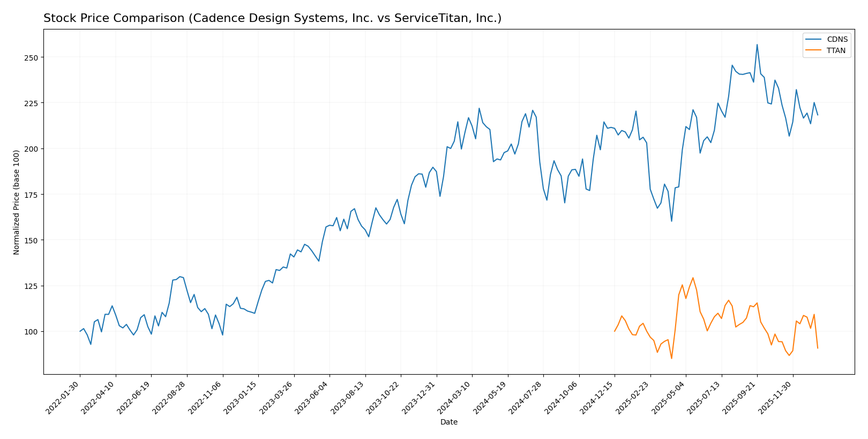The image size is (868, 439).
Task: Click the Stock Price Comparison chart title
Action: pos(272,19)
